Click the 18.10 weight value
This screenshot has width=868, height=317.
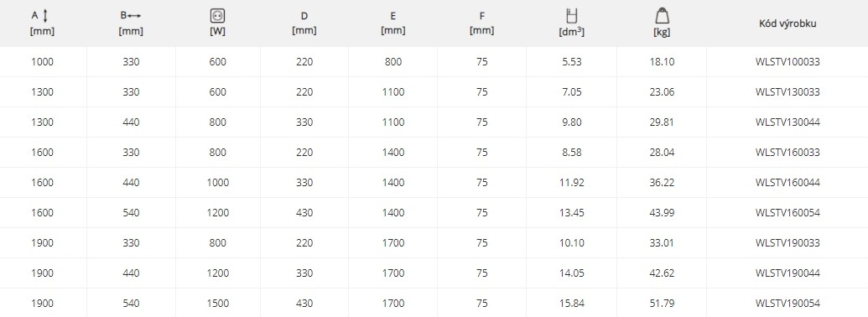point(662,62)
